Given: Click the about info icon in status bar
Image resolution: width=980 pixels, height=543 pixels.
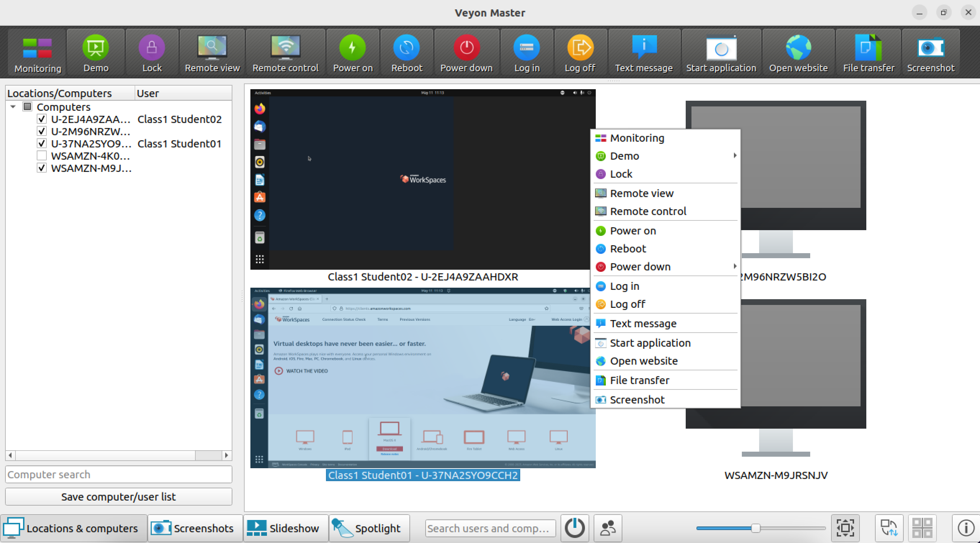Looking at the screenshot, I should (966, 528).
